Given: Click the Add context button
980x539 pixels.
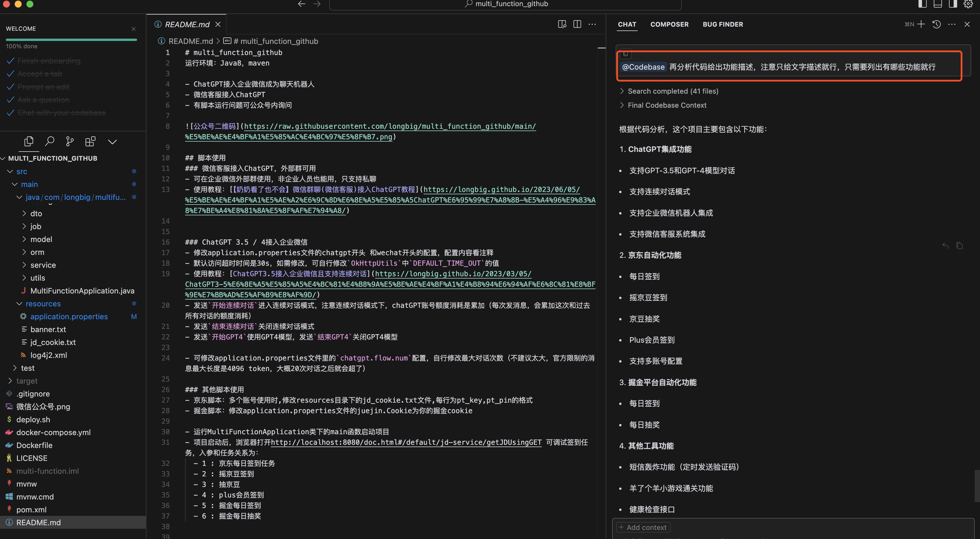Looking at the screenshot, I should (x=643, y=527).
